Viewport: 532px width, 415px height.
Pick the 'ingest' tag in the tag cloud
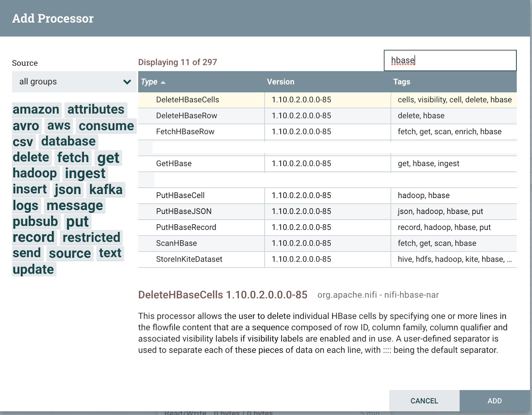[85, 173]
